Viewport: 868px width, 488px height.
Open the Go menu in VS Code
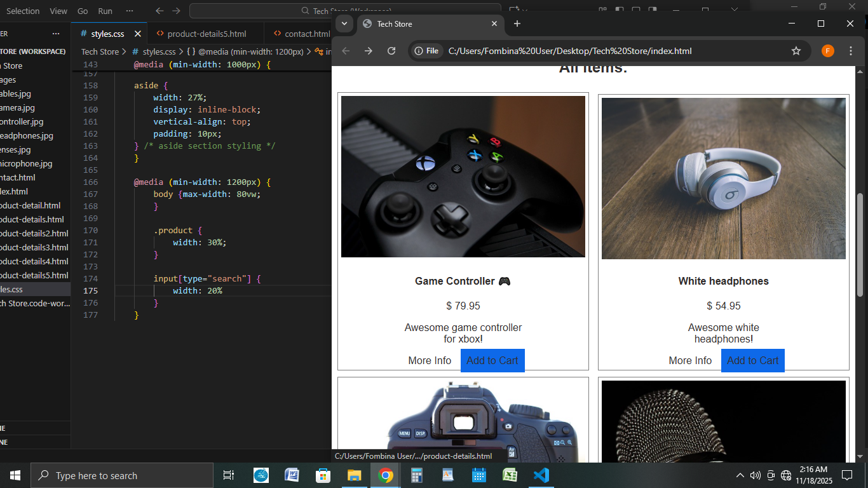tap(83, 11)
